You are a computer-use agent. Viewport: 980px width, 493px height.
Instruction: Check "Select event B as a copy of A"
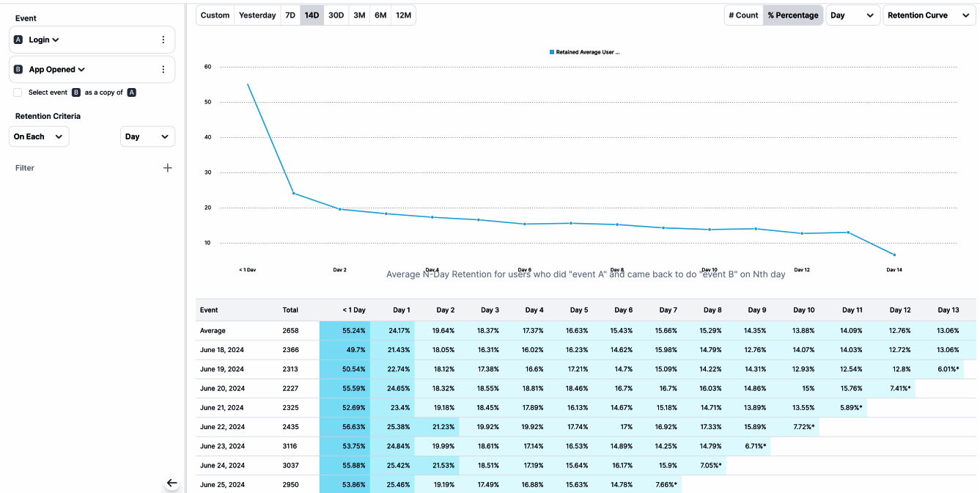tap(18, 92)
